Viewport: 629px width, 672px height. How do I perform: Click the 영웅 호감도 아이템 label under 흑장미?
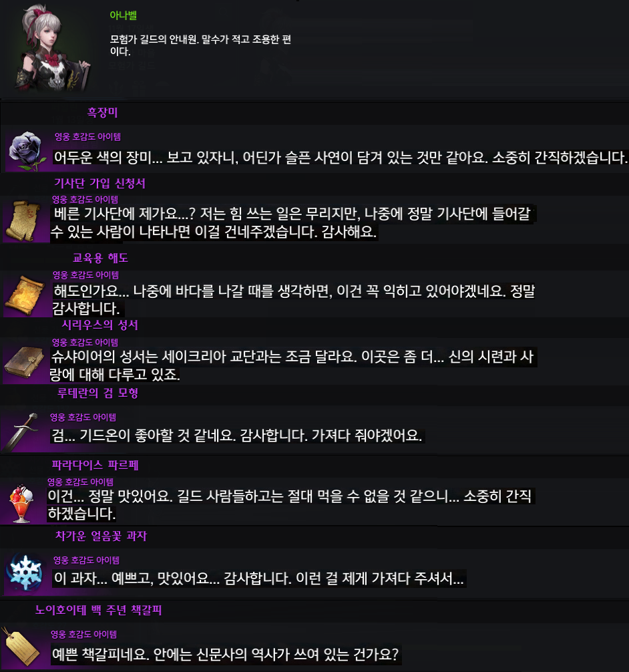tap(88, 137)
